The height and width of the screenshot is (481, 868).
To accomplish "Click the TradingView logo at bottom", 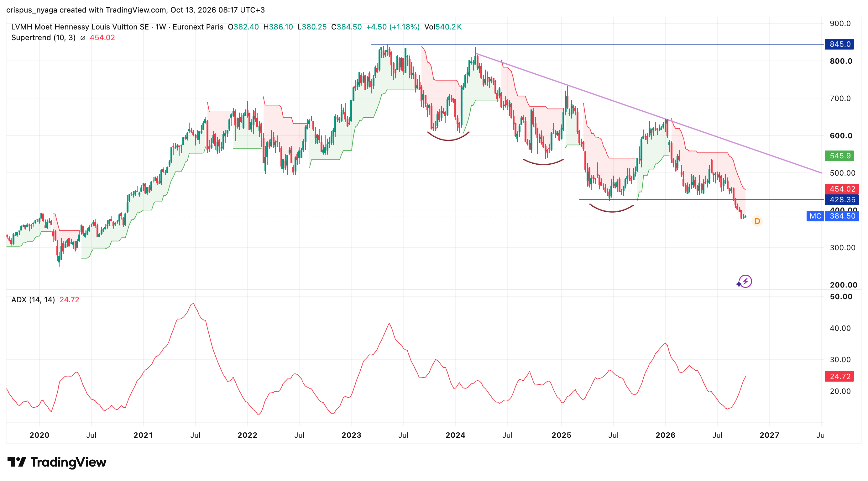I will (x=57, y=462).
